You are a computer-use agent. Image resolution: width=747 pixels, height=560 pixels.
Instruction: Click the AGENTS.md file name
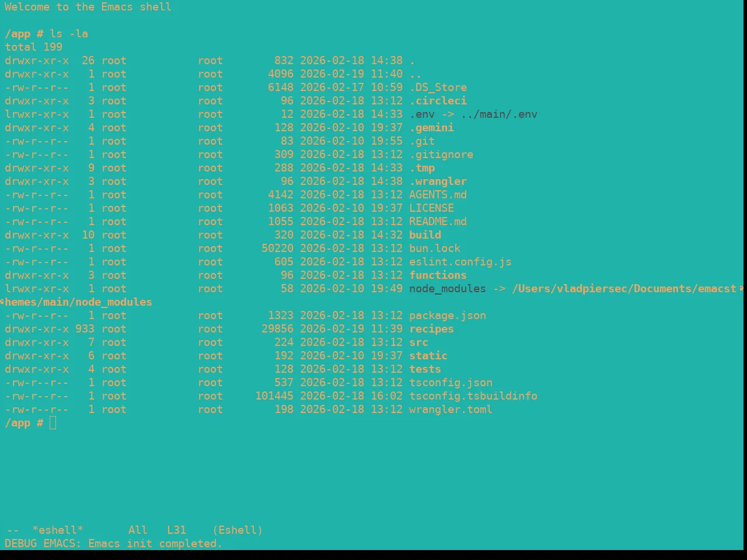coord(438,195)
